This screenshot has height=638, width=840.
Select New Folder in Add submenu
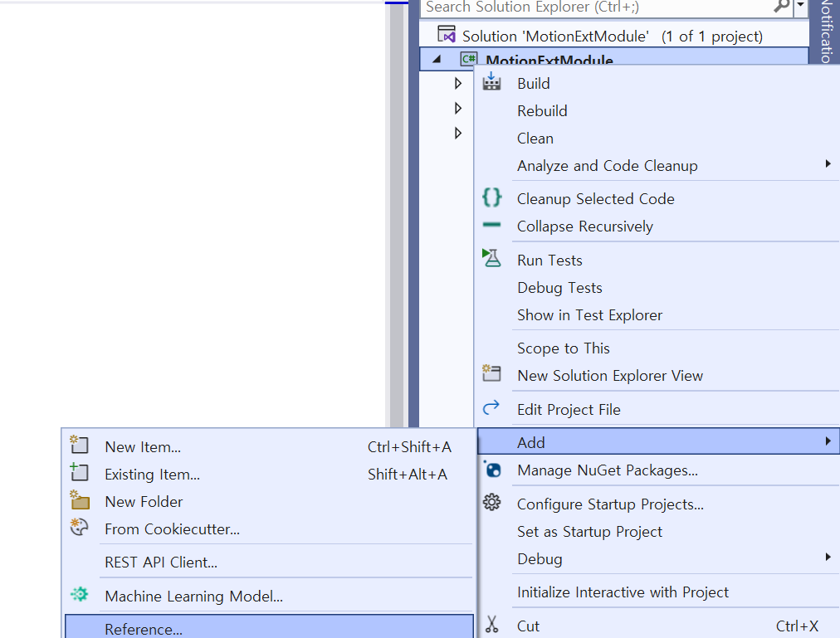pos(269,501)
